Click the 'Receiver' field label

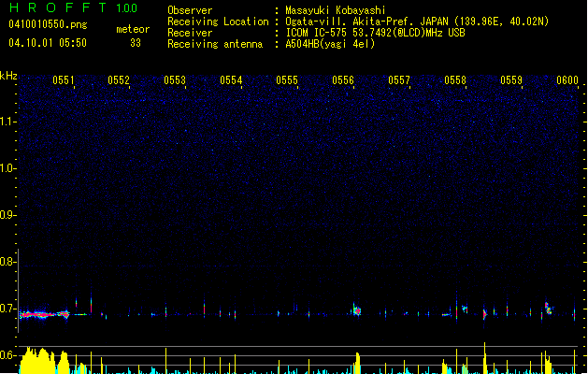(190, 33)
